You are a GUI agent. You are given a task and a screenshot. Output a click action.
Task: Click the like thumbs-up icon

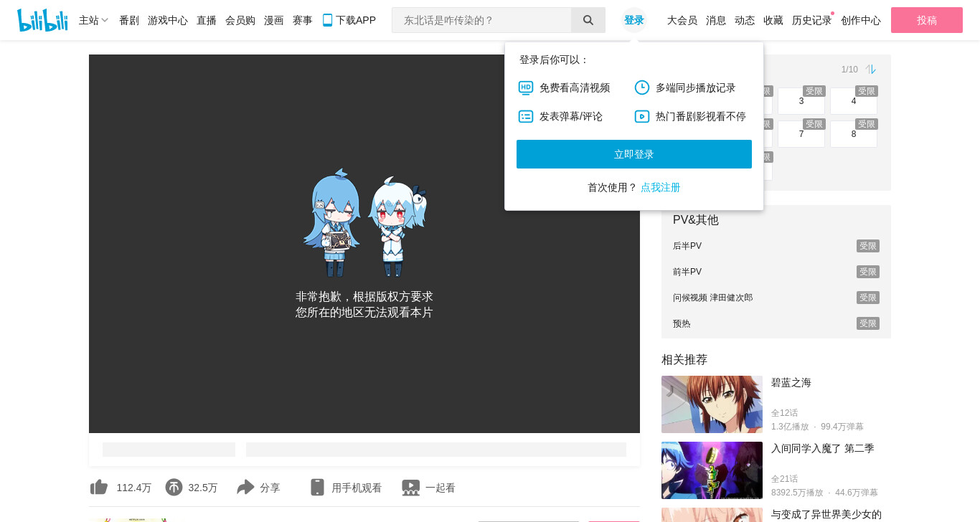[99, 488]
